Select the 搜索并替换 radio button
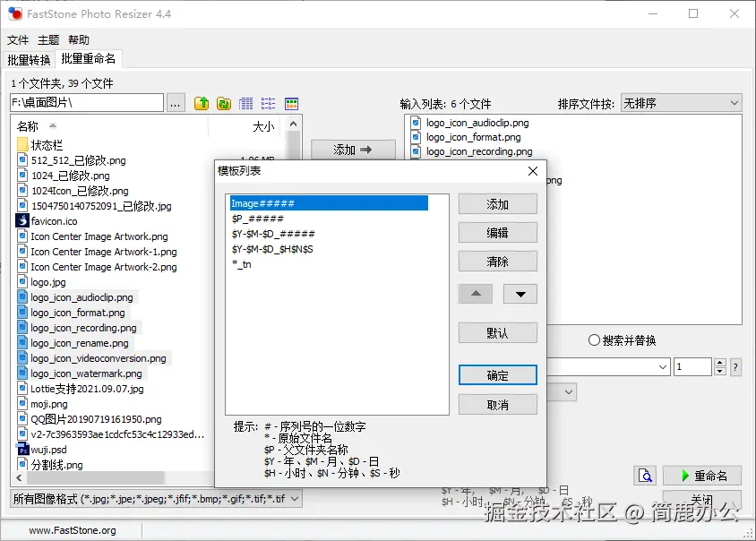 (594, 340)
